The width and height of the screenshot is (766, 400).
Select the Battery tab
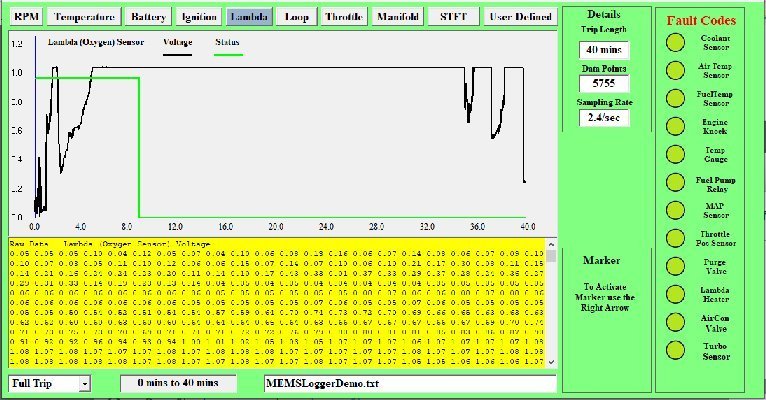pyautogui.click(x=148, y=17)
